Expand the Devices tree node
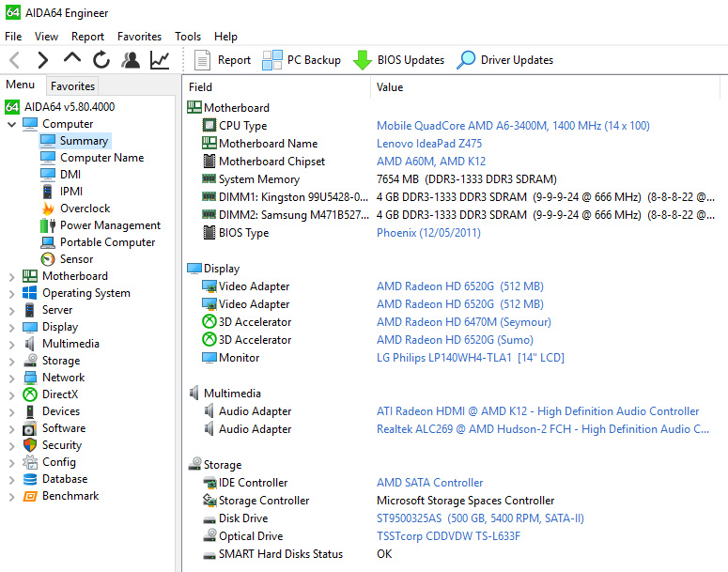The image size is (728, 572). 12,411
